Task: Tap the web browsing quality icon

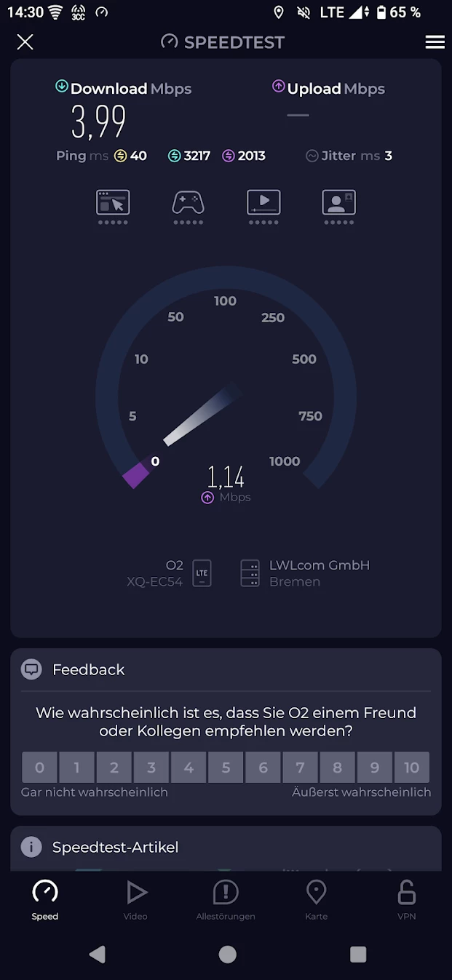Action: [113, 203]
